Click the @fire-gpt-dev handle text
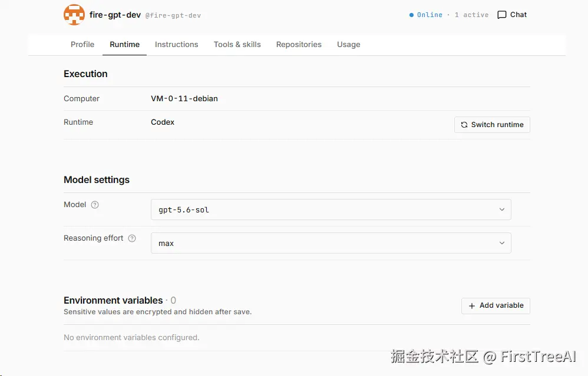The image size is (588, 376). tap(173, 15)
